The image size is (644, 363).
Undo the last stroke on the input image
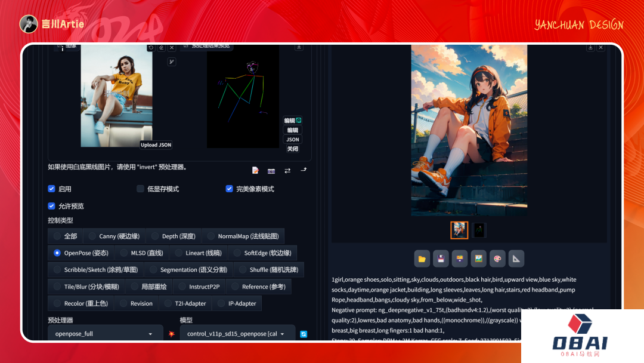pos(151,48)
